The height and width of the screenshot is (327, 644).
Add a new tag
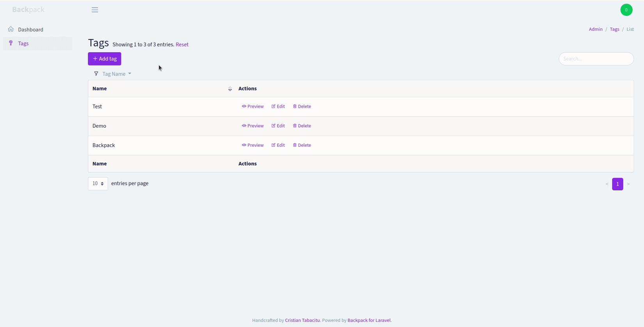[105, 59]
